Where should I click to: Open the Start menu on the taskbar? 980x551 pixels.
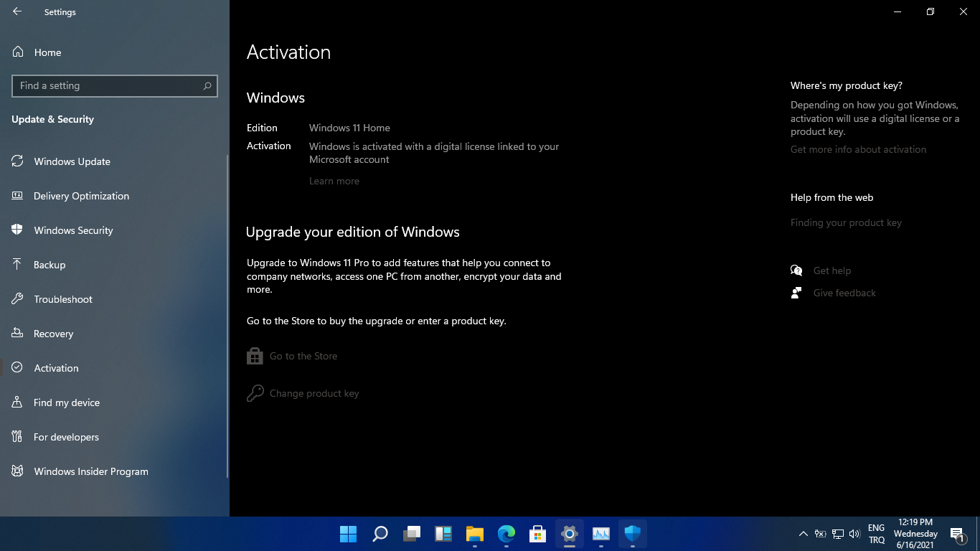(348, 534)
